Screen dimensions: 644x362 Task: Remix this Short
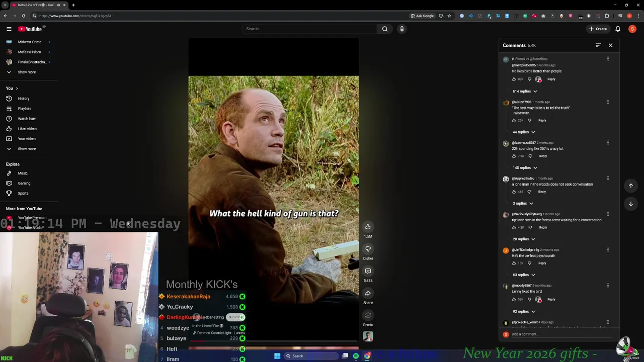(x=368, y=315)
